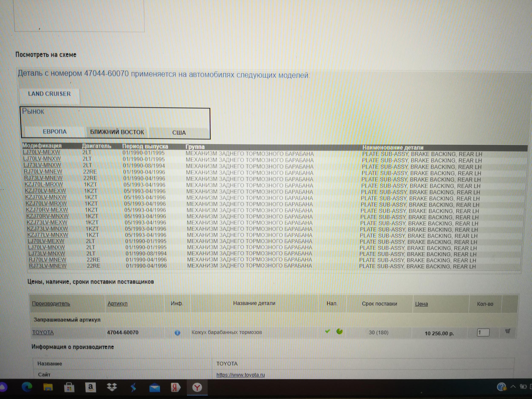This screenshot has height=399, width=532.
Task: Click the battery icon in system tray
Action: click(x=523, y=386)
